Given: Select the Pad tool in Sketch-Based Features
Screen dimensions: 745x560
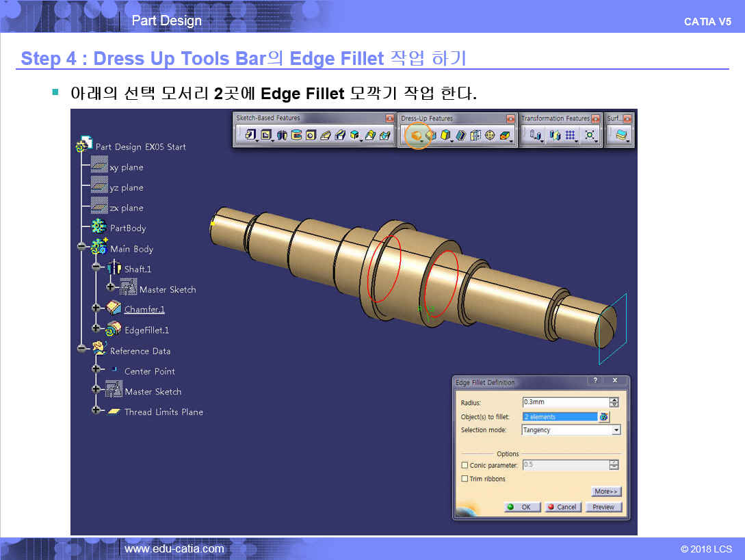Looking at the screenshot, I should coord(250,135).
